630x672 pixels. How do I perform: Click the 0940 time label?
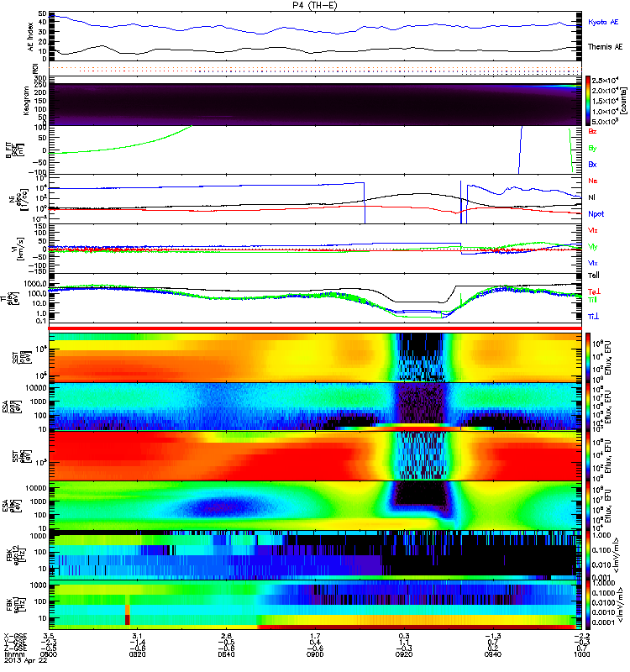pyautogui.click(x=493, y=654)
